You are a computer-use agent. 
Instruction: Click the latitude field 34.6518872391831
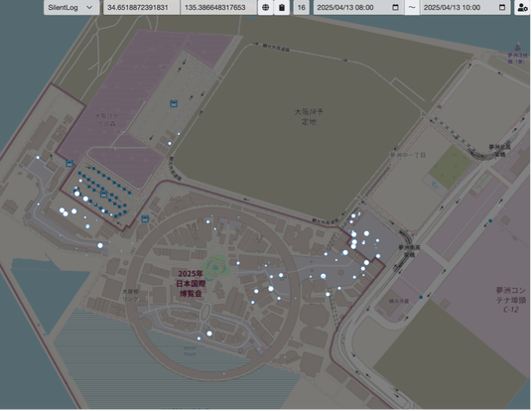(x=142, y=7)
